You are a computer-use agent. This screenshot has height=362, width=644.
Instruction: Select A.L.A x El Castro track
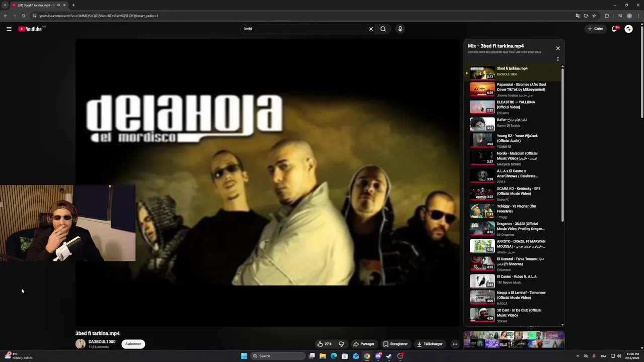click(513, 175)
